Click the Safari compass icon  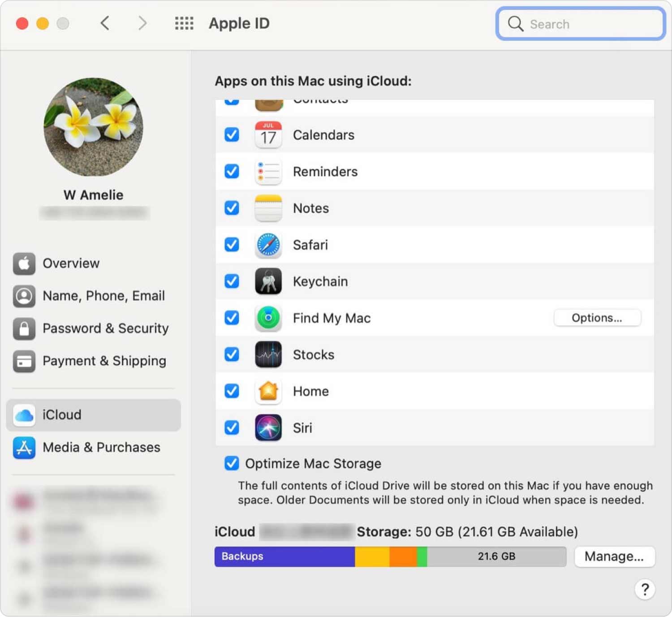[x=268, y=245]
